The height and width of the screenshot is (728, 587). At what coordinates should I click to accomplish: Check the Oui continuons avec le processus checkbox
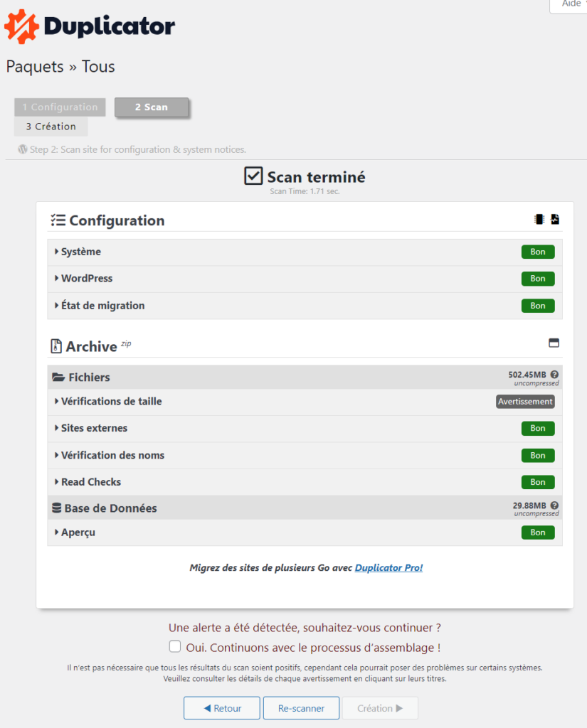click(175, 646)
